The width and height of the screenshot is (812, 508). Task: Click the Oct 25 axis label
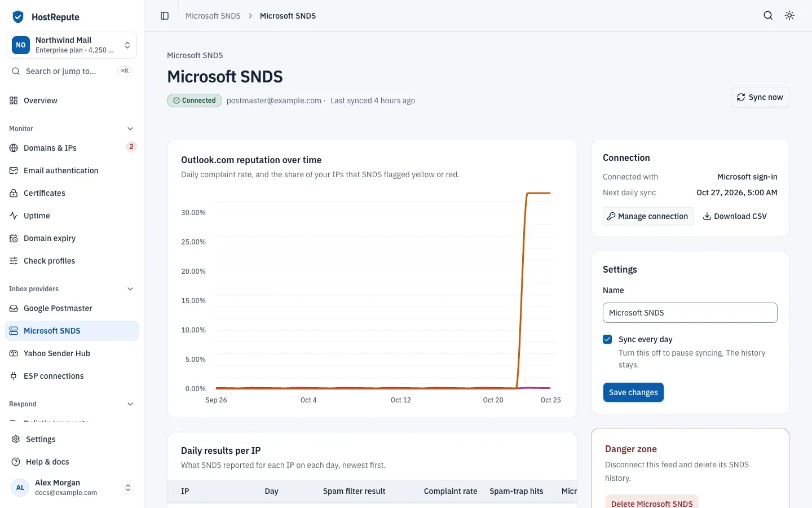[x=550, y=400]
